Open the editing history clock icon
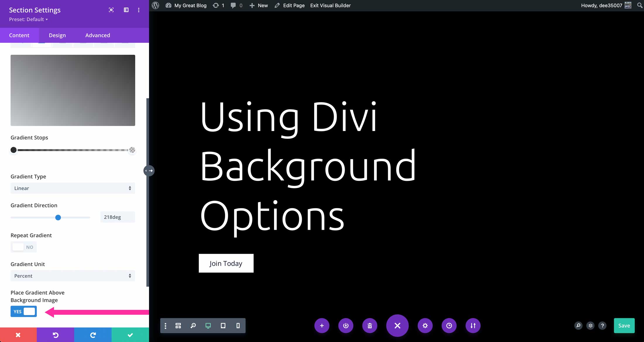The width and height of the screenshot is (644, 342). tap(449, 326)
